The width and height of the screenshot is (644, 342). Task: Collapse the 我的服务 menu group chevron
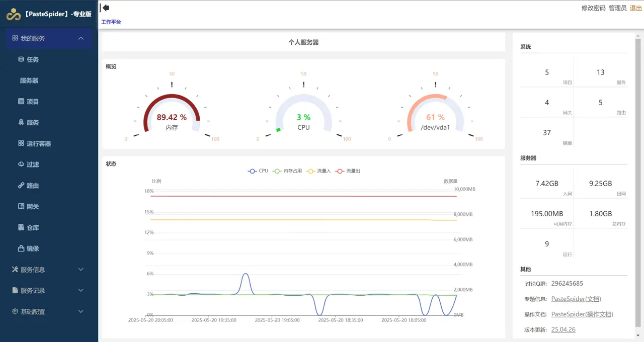tap(81, 38)
